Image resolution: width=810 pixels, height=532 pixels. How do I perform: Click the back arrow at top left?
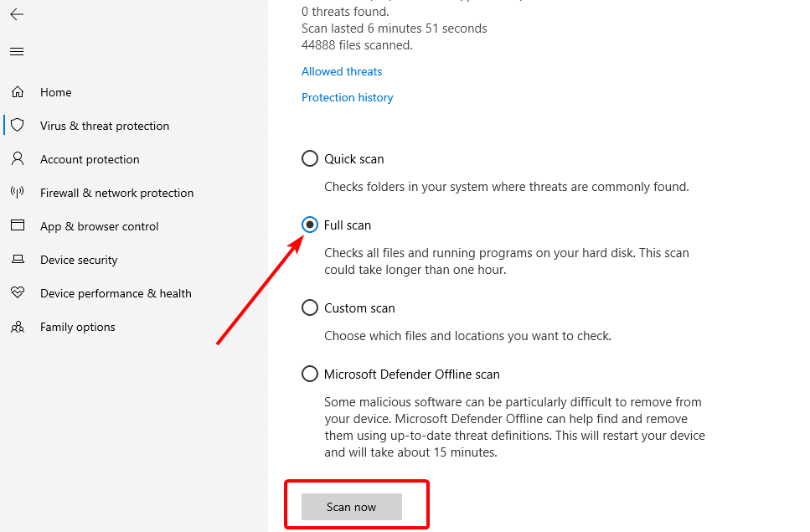(x=16, y=14)
